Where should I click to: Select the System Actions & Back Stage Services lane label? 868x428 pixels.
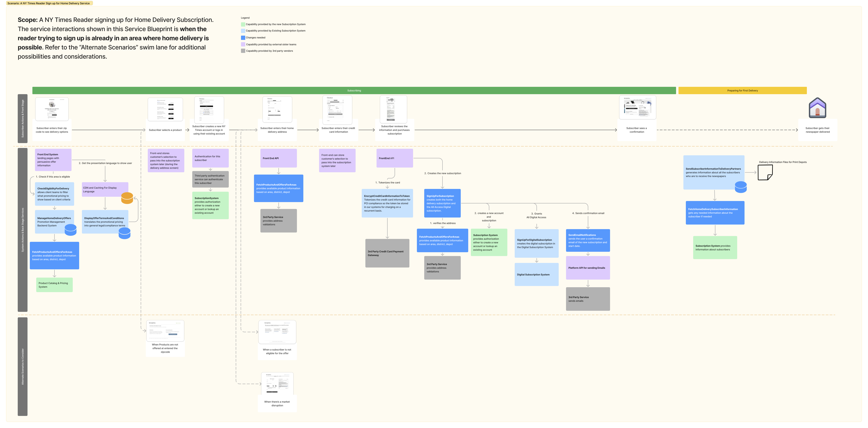23,230
